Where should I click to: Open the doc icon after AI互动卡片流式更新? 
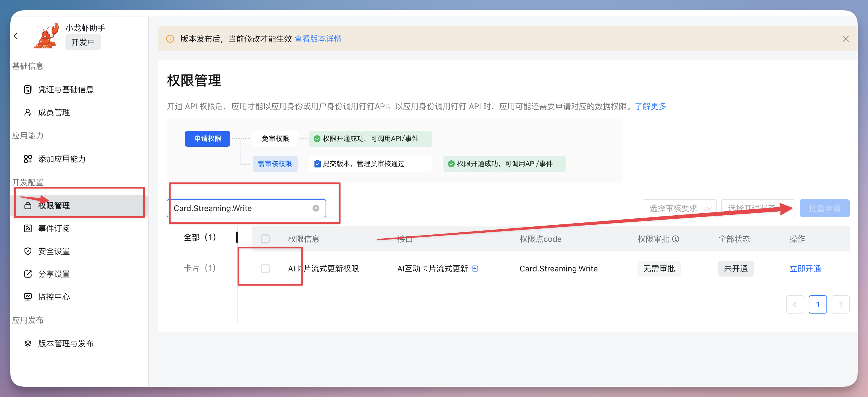click(x=475, y=269)
